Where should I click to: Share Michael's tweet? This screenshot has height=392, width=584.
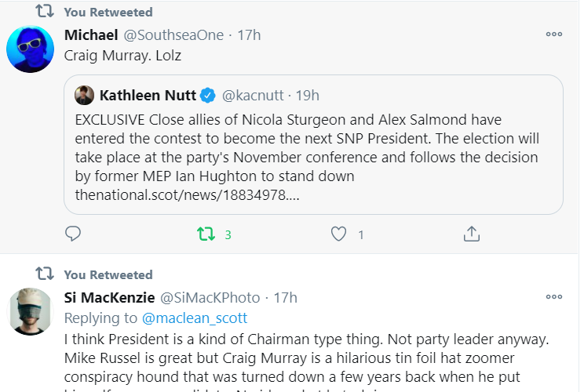[471, 234]
